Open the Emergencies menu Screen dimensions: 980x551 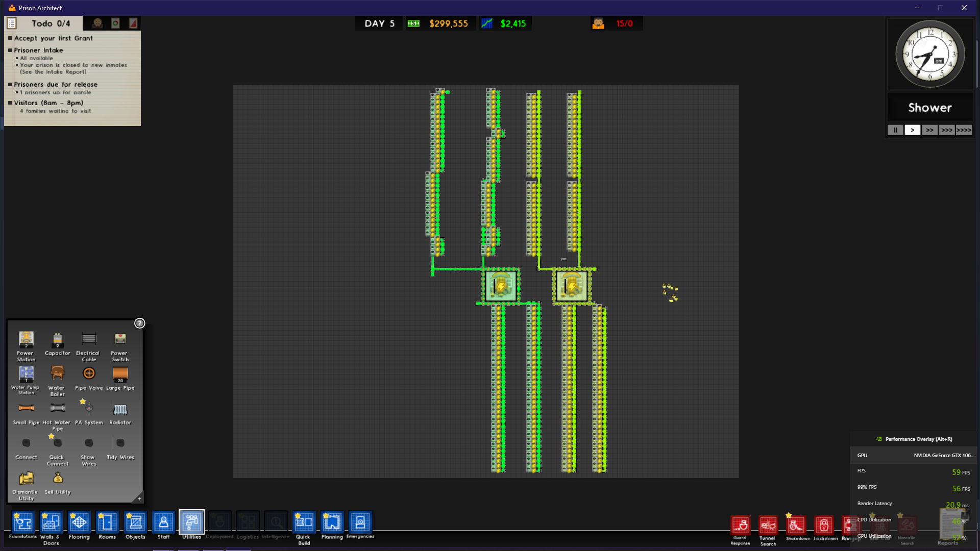[x=360, y=525]
